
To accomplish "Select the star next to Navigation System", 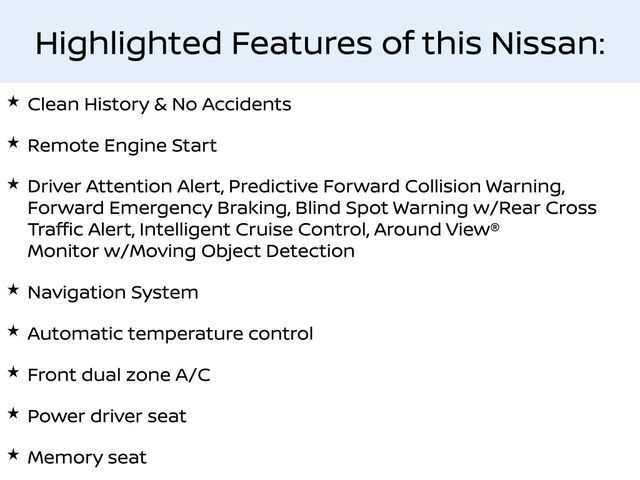I will (x=12, y=290).
